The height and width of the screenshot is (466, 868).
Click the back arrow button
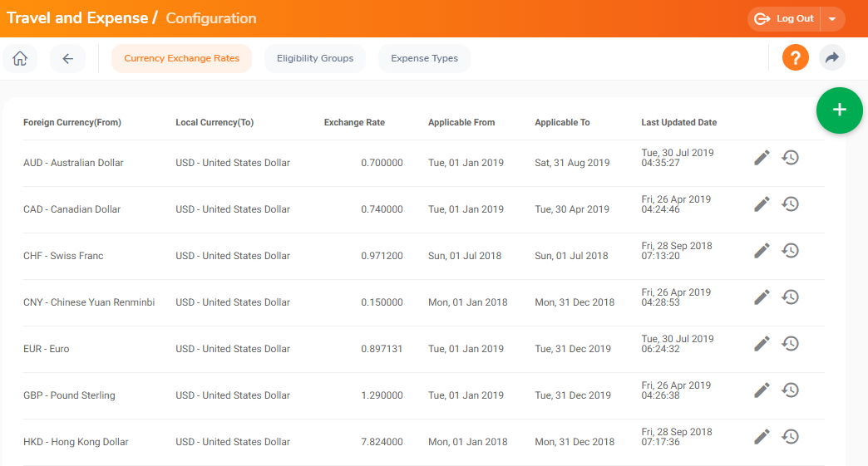click(67, 58)
